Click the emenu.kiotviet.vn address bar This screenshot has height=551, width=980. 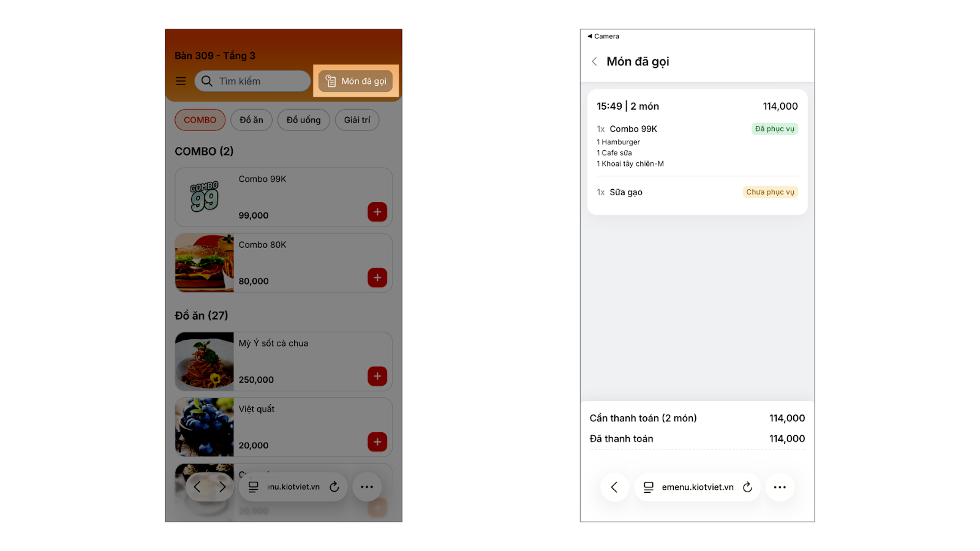click(698, 487)
